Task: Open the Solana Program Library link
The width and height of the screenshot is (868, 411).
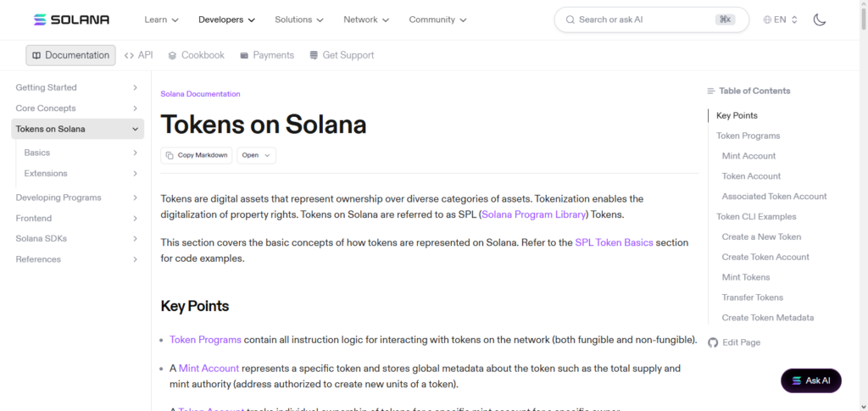Action: pyautogui.click(x=534, y=214)
